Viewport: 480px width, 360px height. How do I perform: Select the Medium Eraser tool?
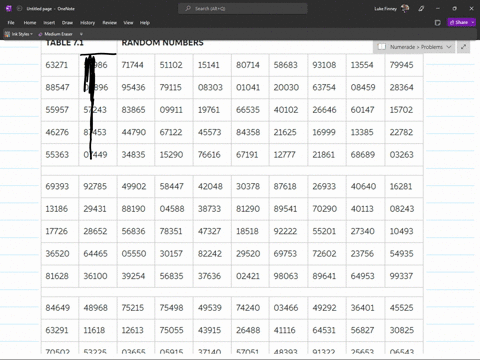tap(55, 34)
